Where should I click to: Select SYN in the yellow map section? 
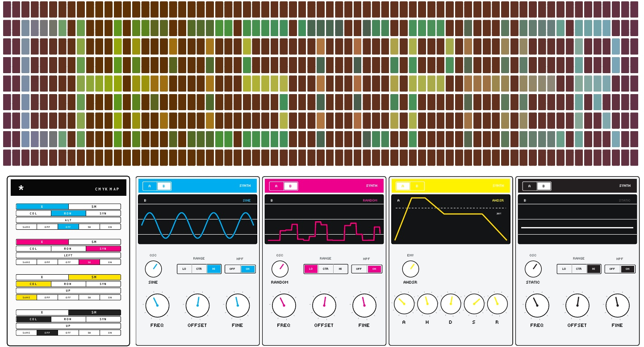click(x=103, y=284)
